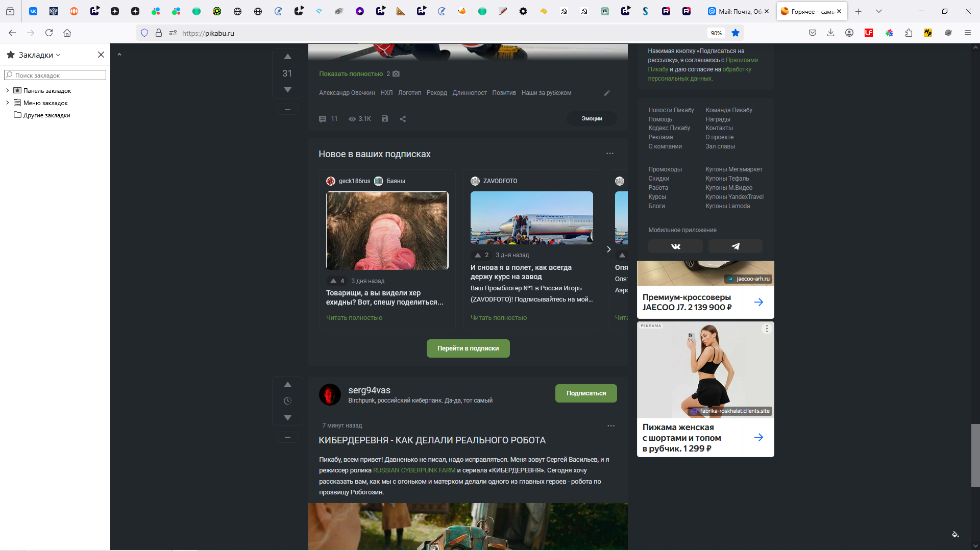The height and width of the screenshot is (551, 980).
Task: Click the Перейти в подписки button
Action: tap(468, 348)
